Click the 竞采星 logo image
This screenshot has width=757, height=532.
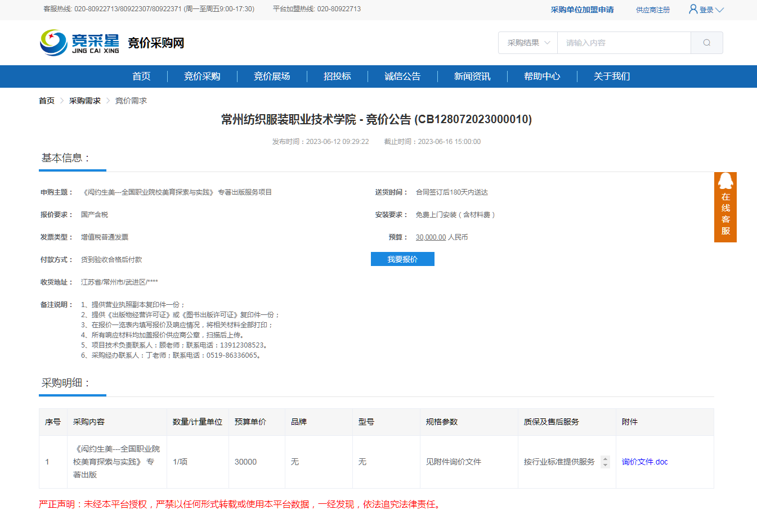80,43
